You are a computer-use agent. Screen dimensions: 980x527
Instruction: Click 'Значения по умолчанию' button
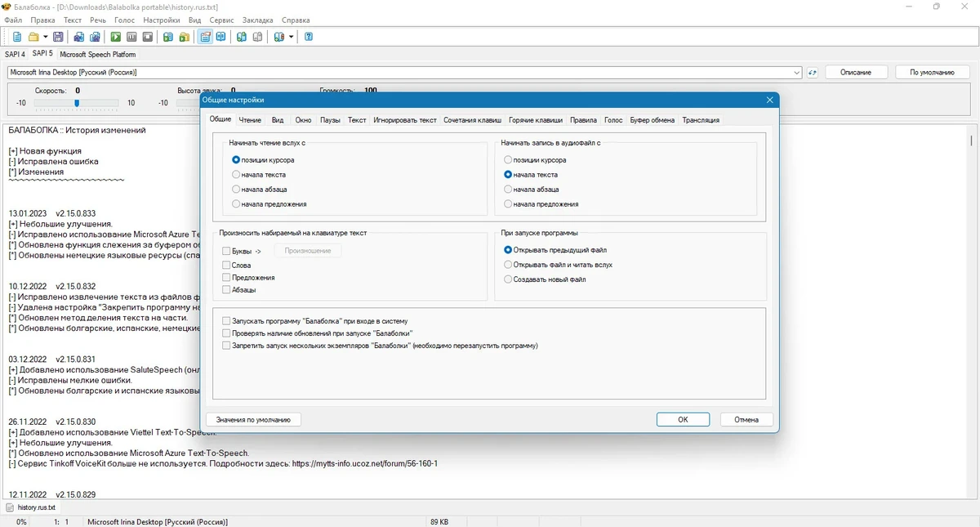(253, 419)
